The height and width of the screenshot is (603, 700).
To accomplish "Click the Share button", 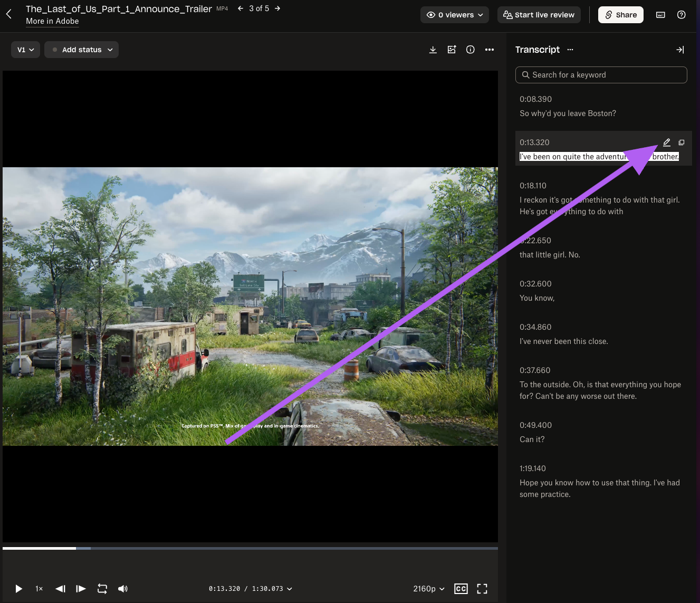I will (x=620, y=15).
